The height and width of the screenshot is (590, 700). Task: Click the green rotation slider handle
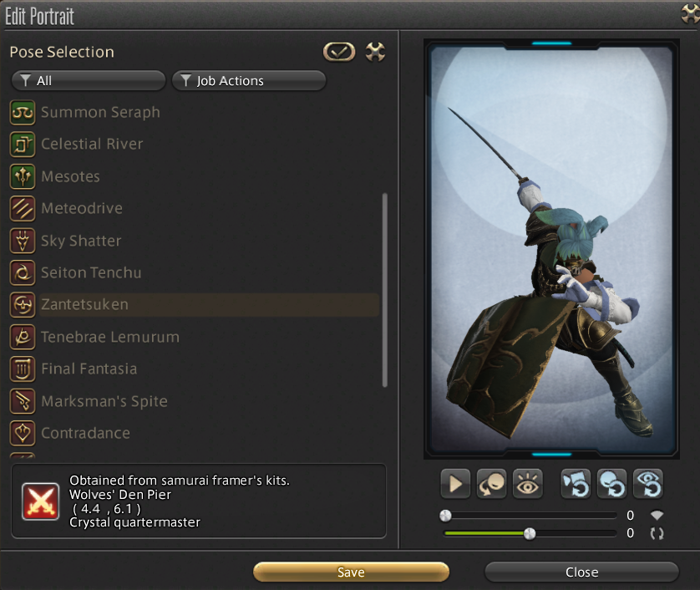click(x=530, y=533)
